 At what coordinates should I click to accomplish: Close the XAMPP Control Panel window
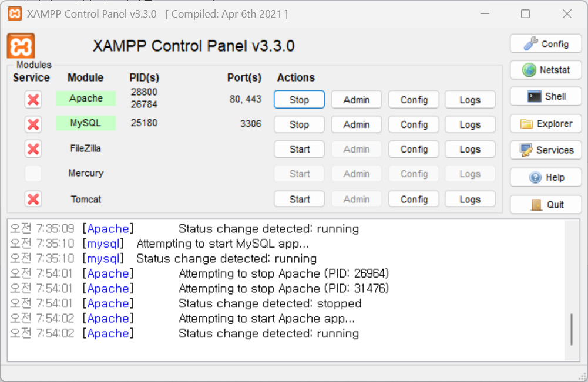(567, 14)
